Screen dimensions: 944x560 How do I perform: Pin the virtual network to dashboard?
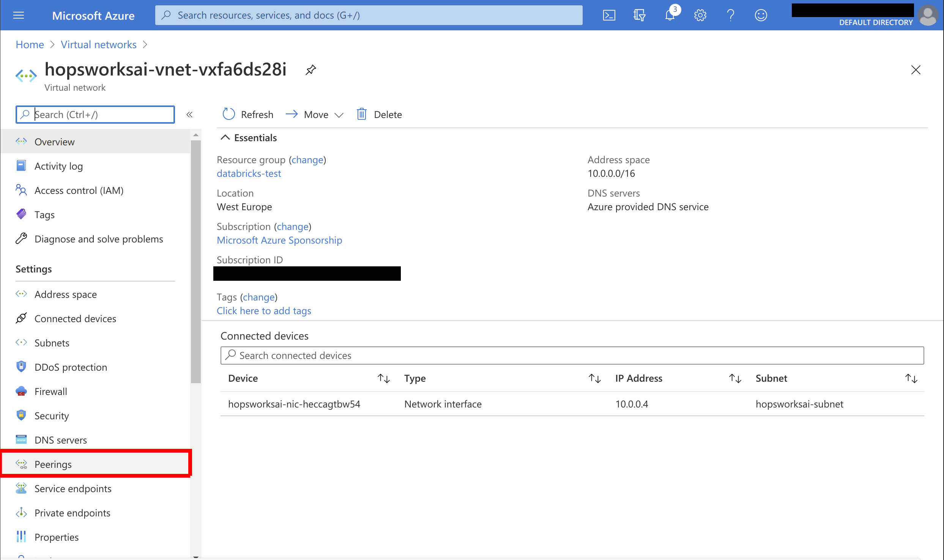(310, 70)
